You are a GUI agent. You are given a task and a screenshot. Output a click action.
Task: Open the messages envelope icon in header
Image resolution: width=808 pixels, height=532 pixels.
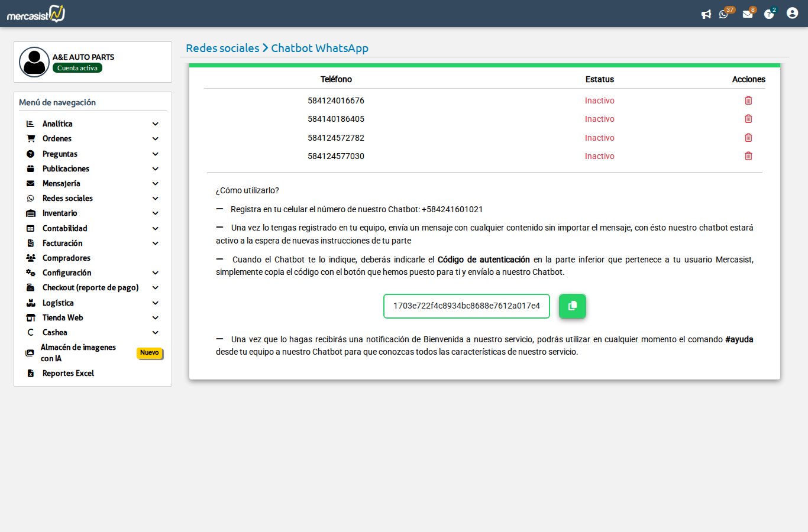(748, 14)
